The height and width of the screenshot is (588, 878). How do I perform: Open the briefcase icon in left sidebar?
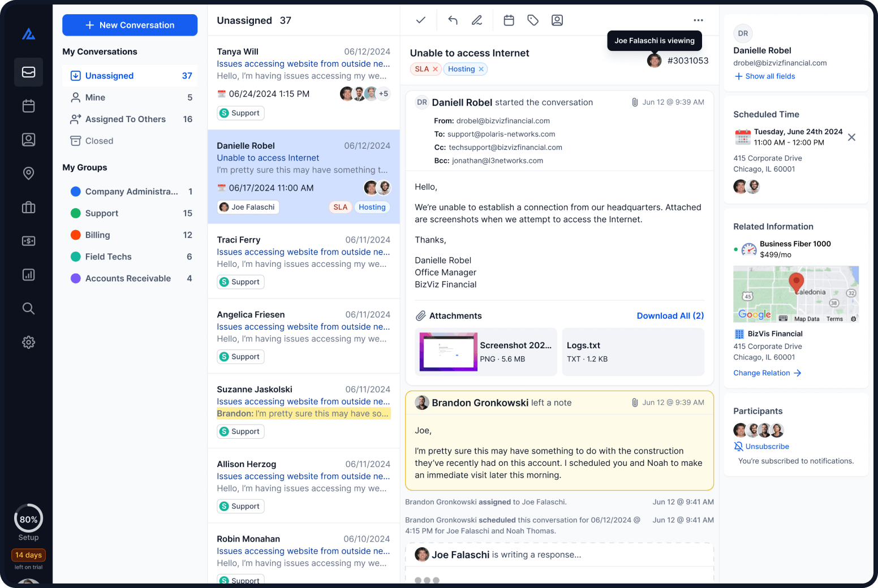pyautogui.click(x=28, y=207)
